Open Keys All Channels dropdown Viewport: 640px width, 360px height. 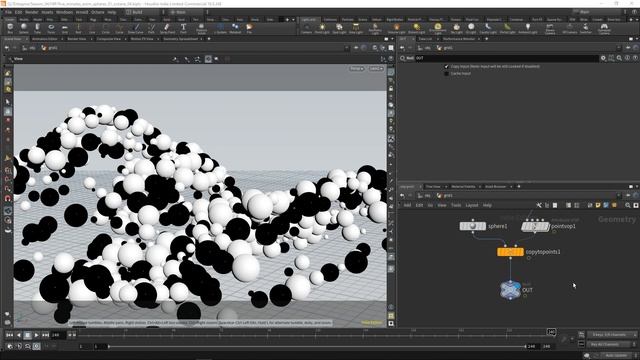point(612,335)
